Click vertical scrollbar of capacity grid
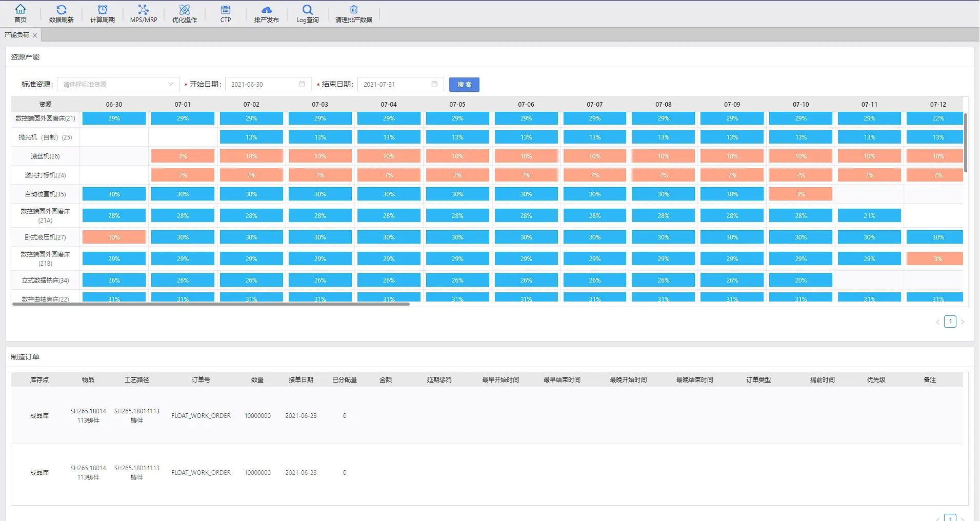This screenshot has width=980, height=521. pos(966,143)
